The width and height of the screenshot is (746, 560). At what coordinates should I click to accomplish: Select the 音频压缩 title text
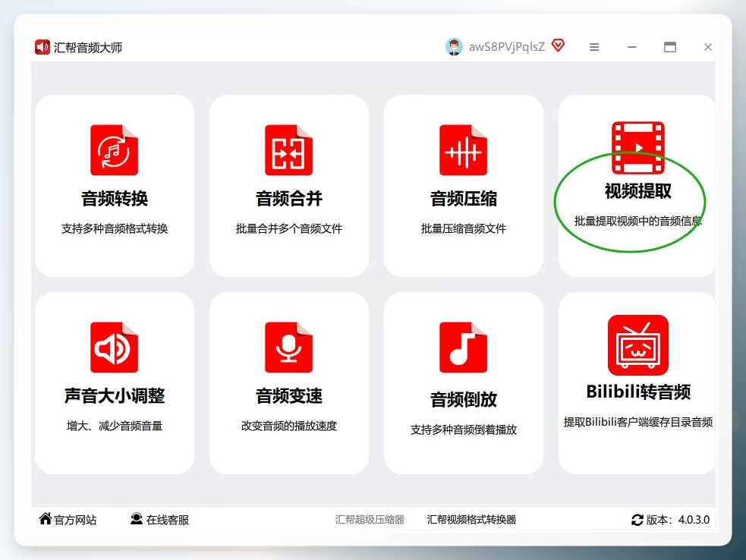point(464,198)
